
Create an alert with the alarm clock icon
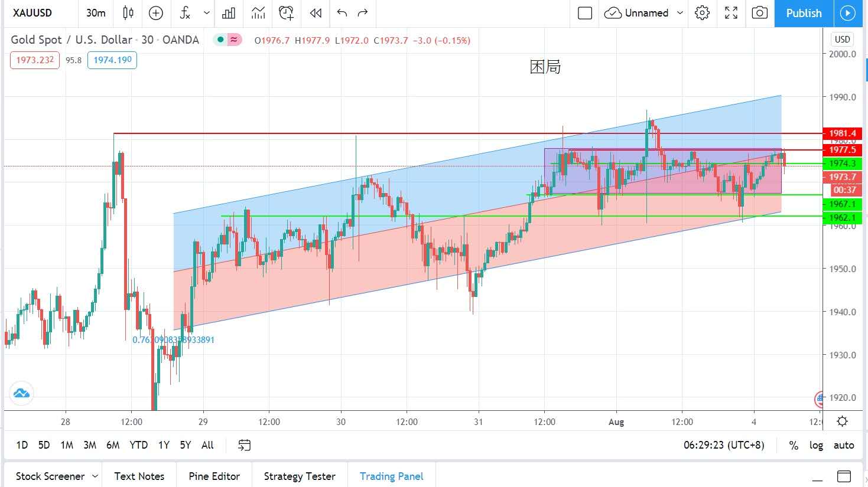[x=287, y=13]
